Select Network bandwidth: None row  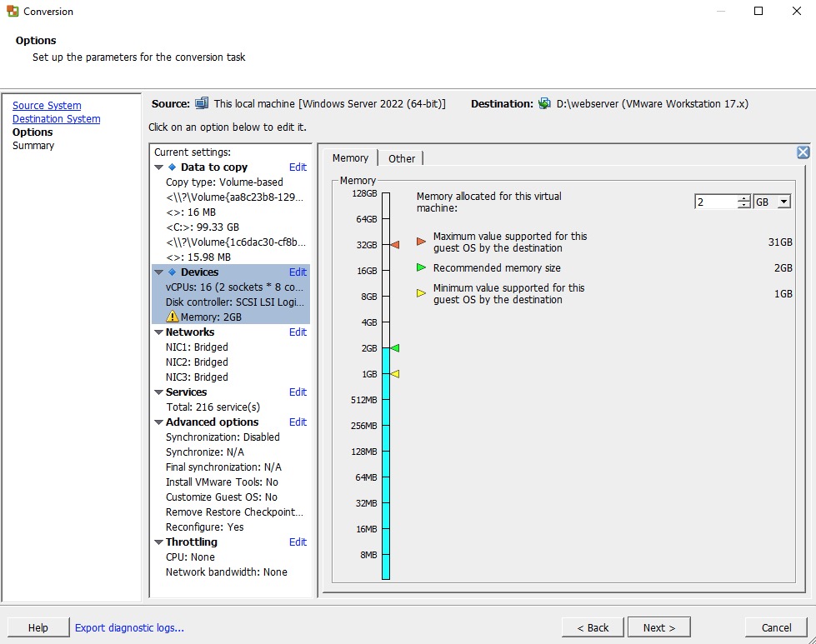[231, 572]
